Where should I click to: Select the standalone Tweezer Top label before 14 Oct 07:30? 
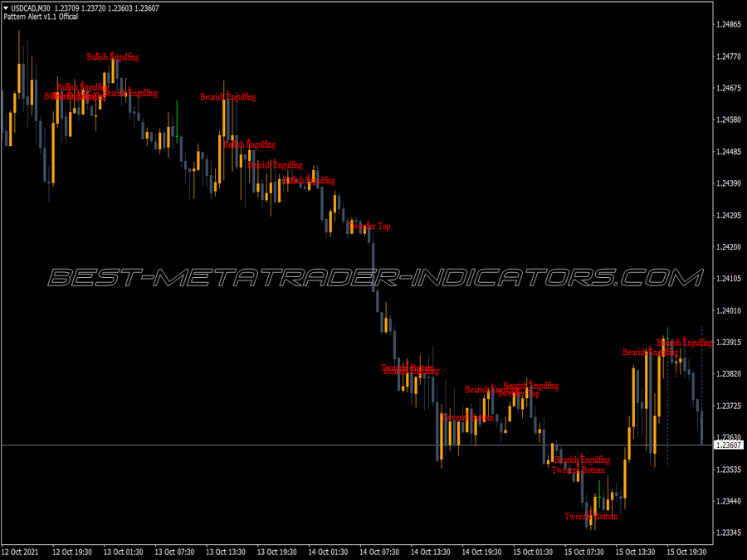(x=369, y=226)
